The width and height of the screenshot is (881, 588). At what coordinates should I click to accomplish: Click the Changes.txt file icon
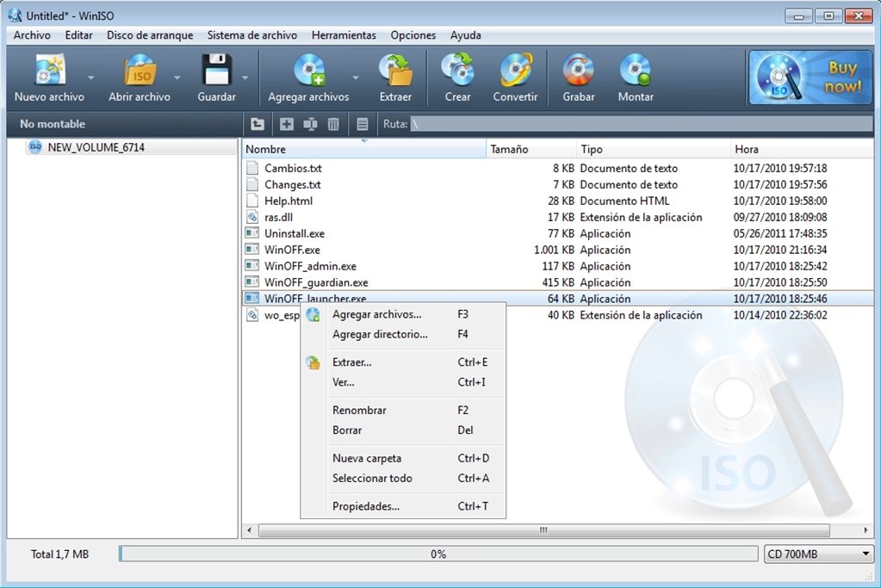click(252, 184)
